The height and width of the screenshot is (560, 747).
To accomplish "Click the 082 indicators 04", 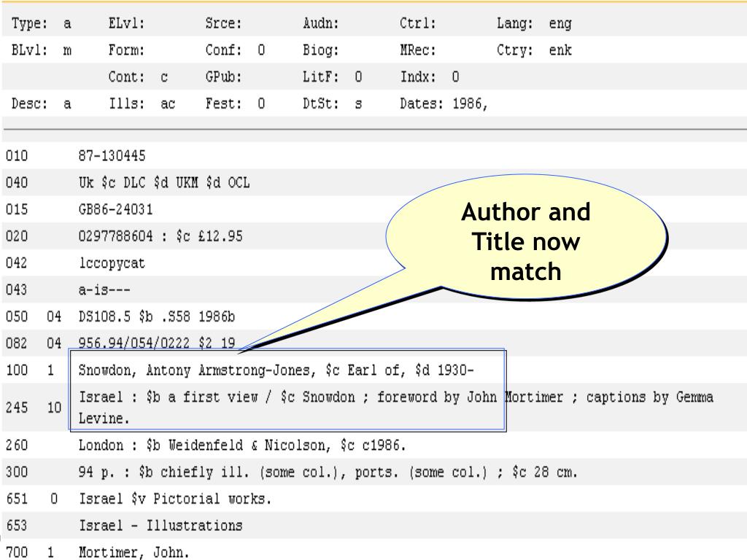I will (54, 343).
